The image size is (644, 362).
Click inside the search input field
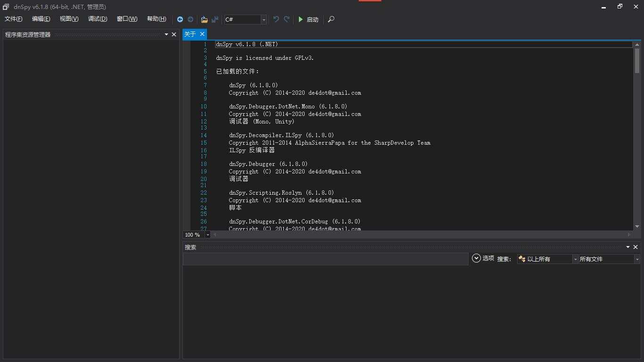pos(325,259)
